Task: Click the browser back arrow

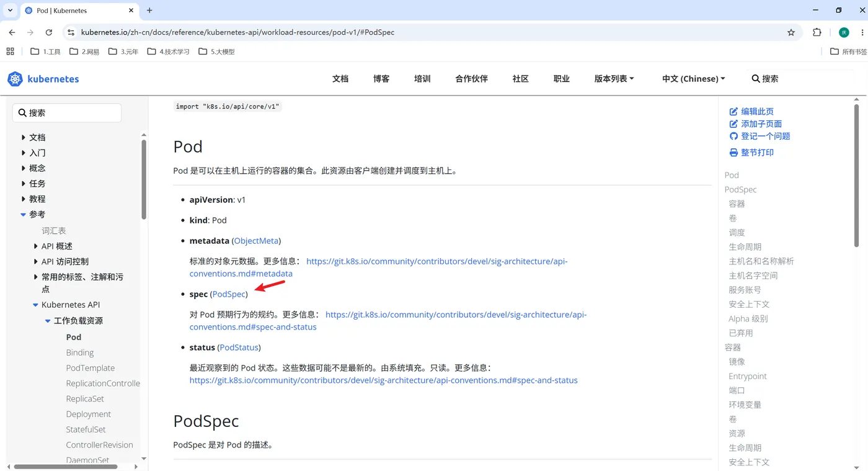Action: [12, 32]
